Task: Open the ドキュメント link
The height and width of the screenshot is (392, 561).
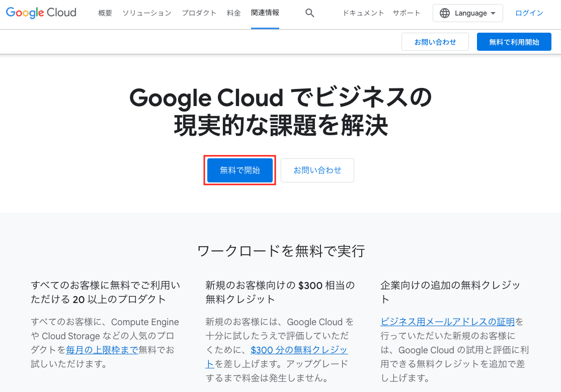Action: pyautogui.click(x=363, y=13)
